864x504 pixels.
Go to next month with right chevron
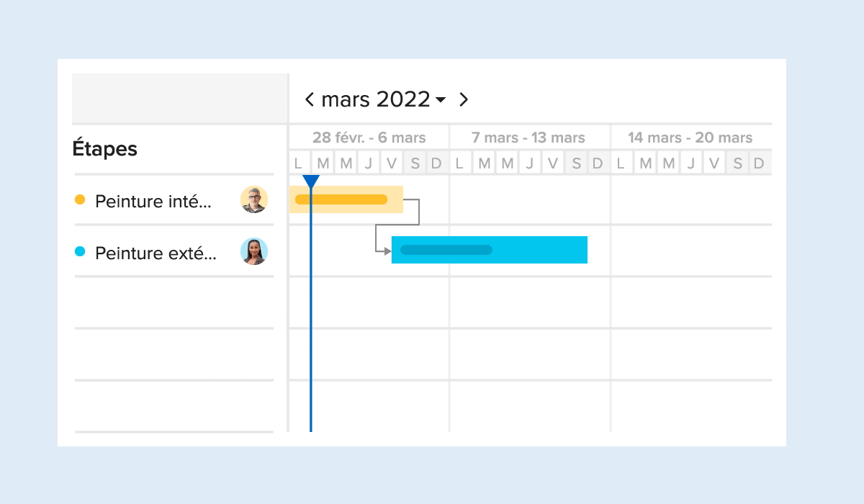[x=464, y=99]
